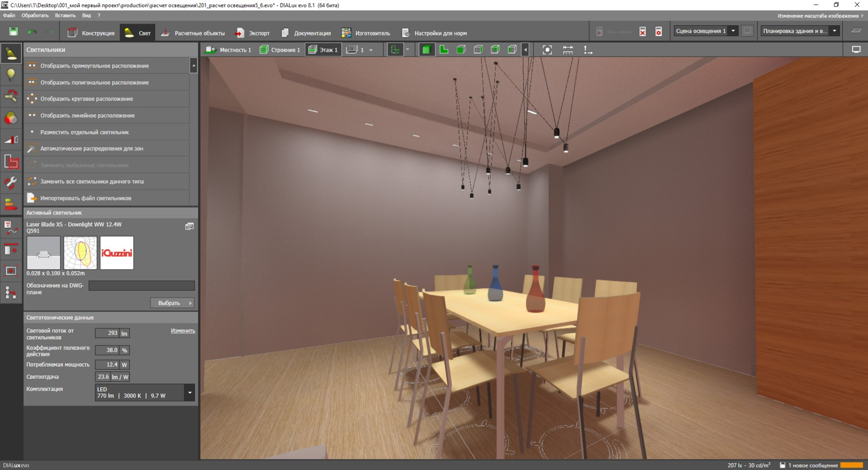Image resolution: width=868 pixels, height=470 pixels.
Task: Open the Экспорт tab
Action: click(253, 33)
